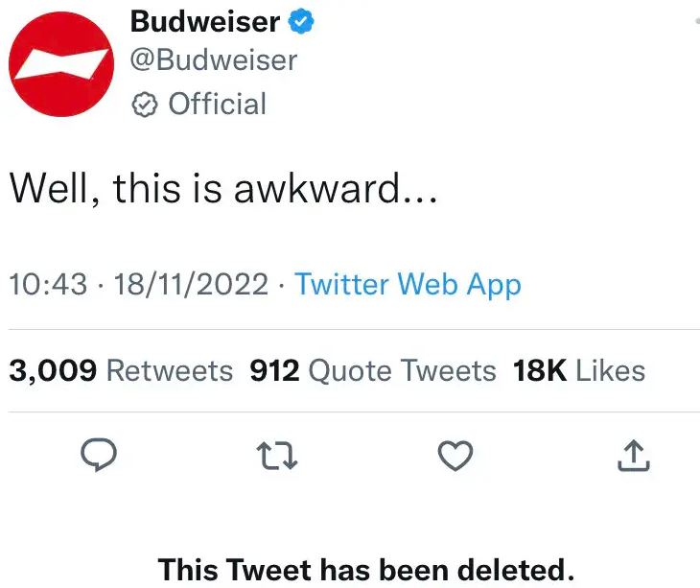
Task: Click the 10:43 timestamp
Action: pyautogui.click(x=48, y=284)
